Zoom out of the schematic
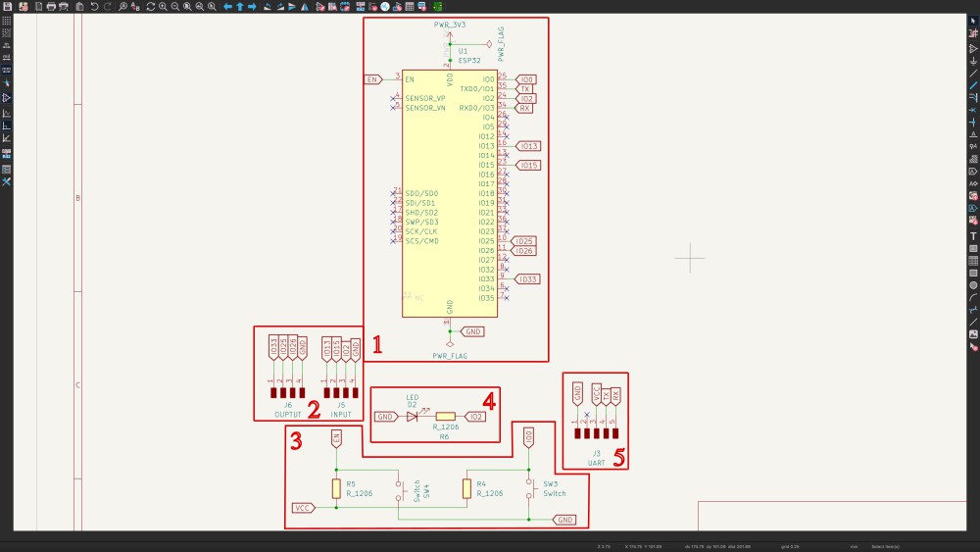Viewport: 980px width, 552px height. [x=175, y=6]
